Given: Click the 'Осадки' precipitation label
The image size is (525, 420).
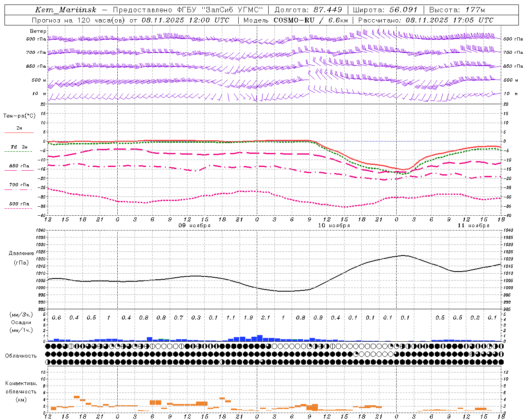Looking at the screenshot, I should pyautogui.click(x=21, y=322).
